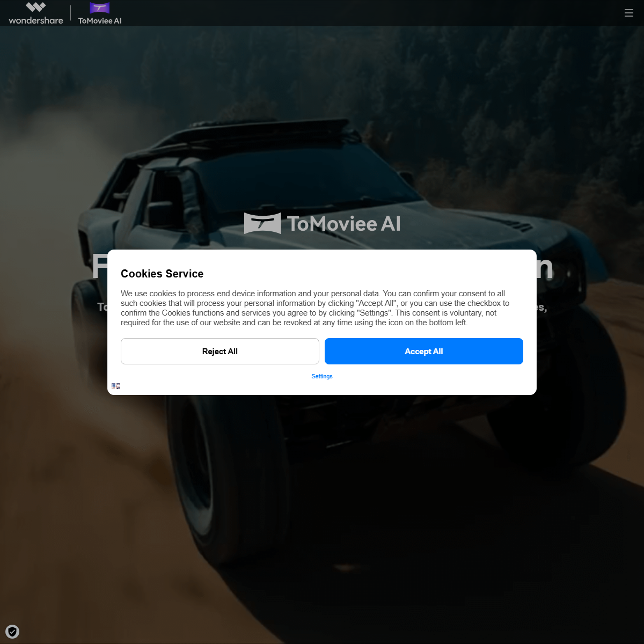
Task: Open the hamburger menu
Action: tap(629, 13)
